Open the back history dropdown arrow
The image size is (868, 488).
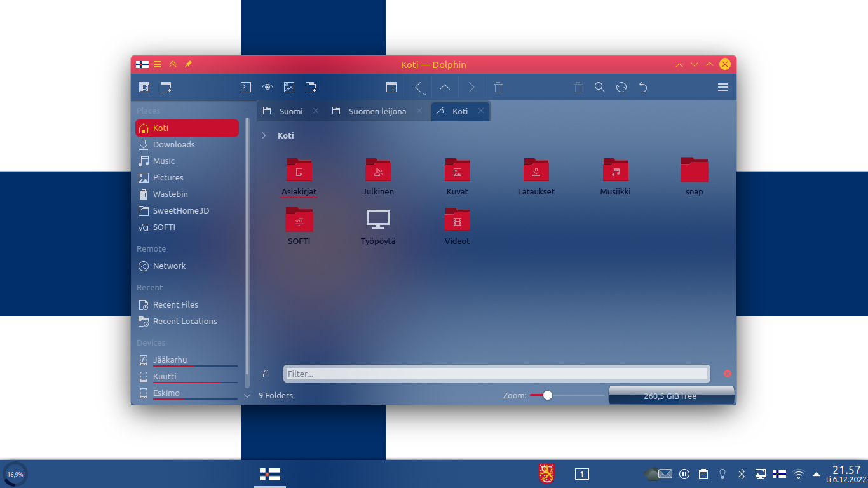[x=424, y=93]
